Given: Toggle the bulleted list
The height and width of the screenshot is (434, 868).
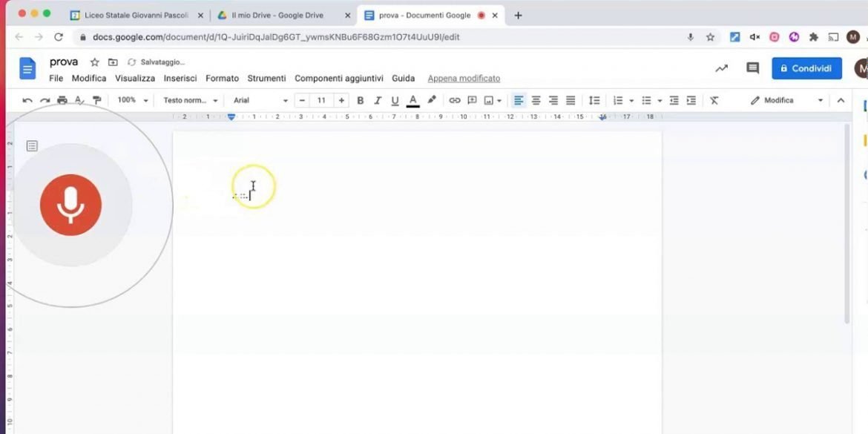Looking at the screenshot, I should (x=647, y=100).
